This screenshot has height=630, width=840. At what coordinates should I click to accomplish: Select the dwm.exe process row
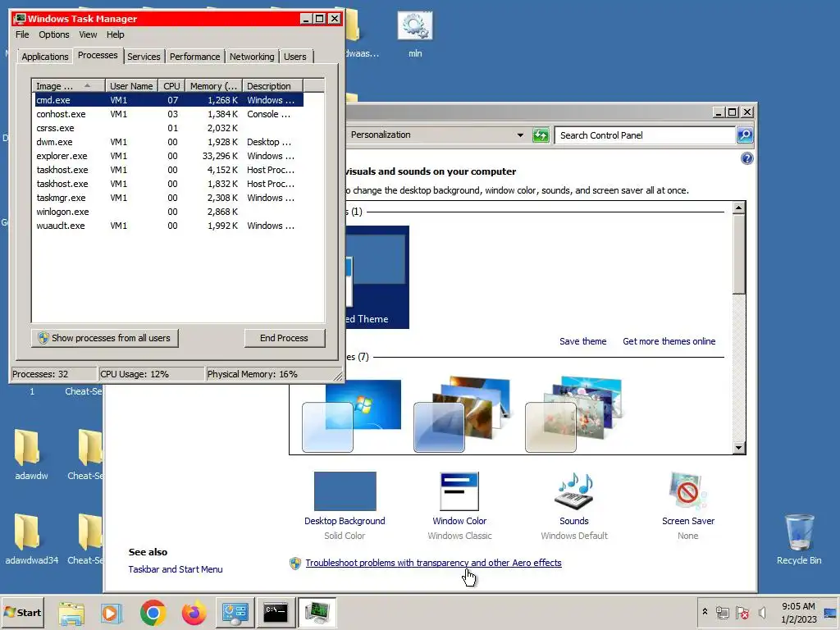(167, 142)
